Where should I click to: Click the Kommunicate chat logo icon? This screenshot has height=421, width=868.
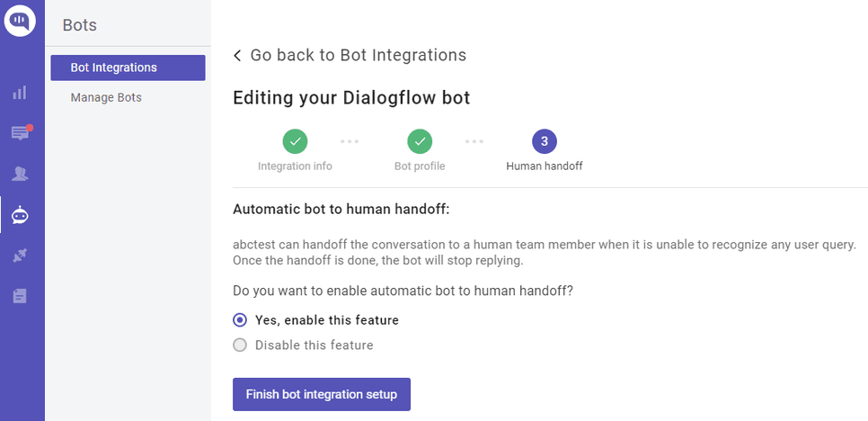pyautogui.click(x=20, y=20)
